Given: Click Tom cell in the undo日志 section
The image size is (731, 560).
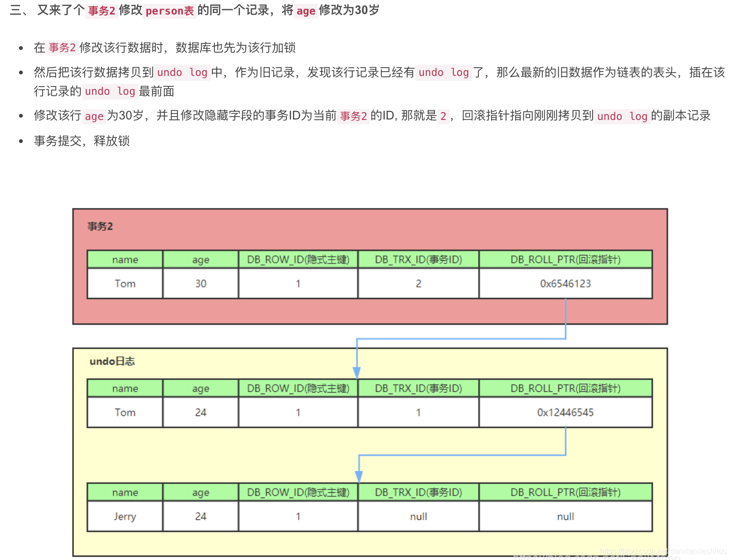Looking at the screenshot, I should point(125,413).
